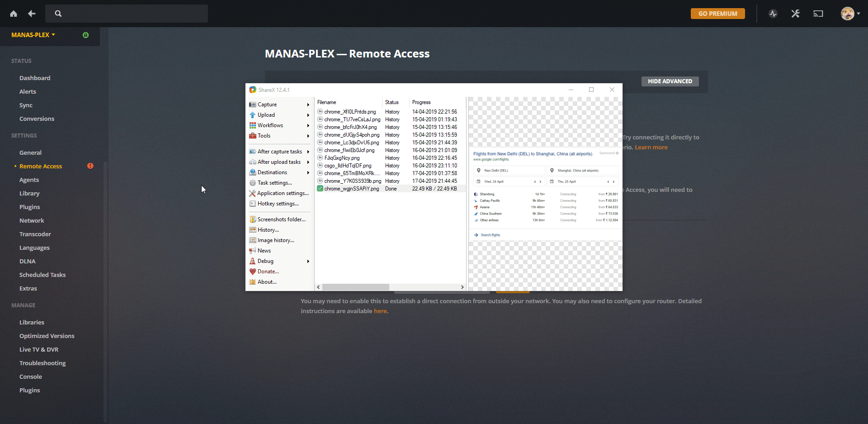868x424 pixels.
Task: Select chrome_wgjnSSAPiY.png in the file list
Action: (x=351, y=189)
